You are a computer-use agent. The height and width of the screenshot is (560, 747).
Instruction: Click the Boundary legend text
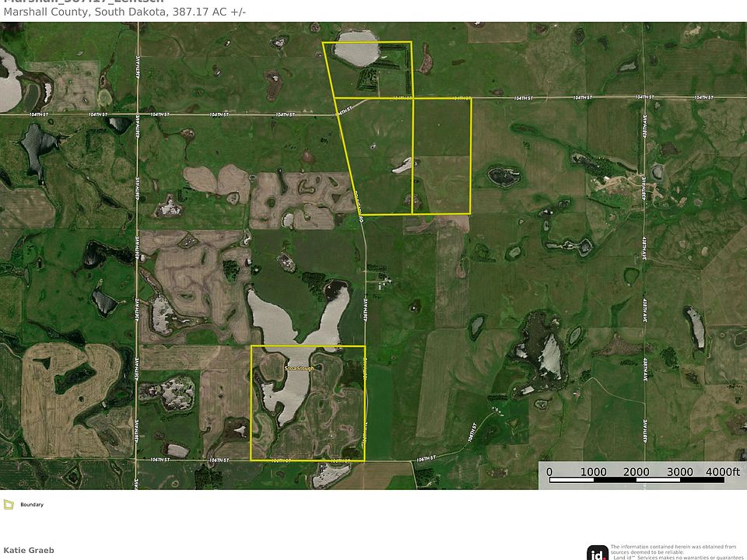pos(32,504)
